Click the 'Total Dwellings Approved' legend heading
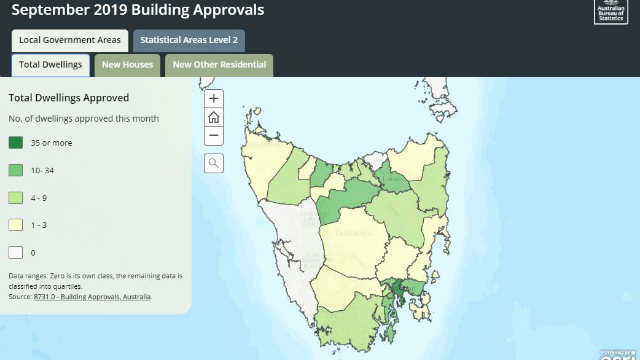640x360 pixels. click(69, 98)
